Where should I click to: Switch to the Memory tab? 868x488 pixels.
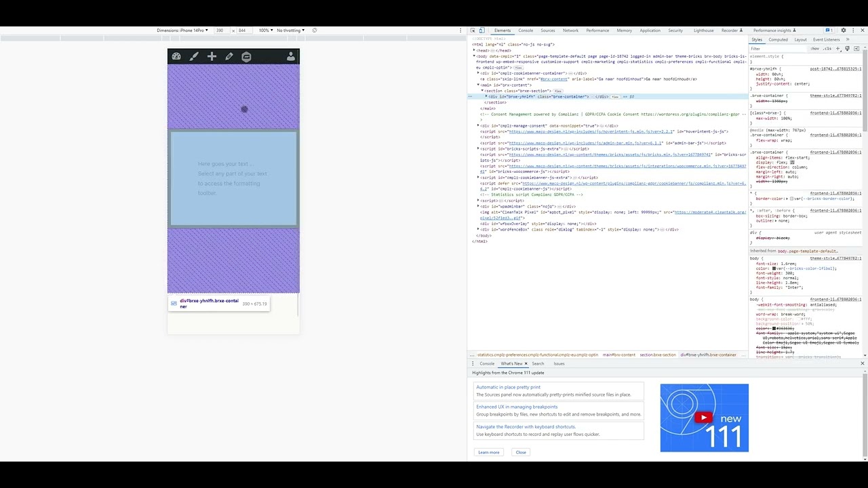pyautogui.click(x=625, y=30)
